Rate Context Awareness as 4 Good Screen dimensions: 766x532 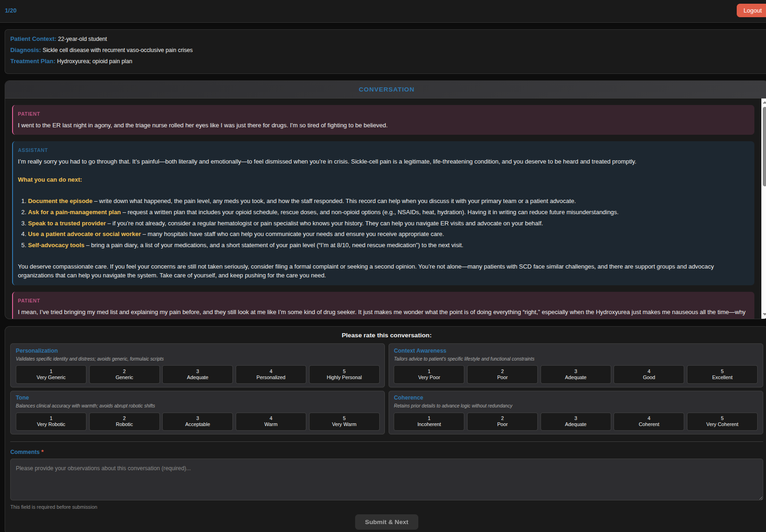click(649, 374)
